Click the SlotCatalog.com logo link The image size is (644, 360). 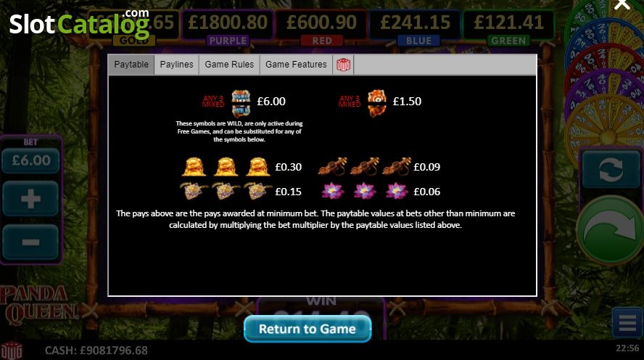(79, 22)
